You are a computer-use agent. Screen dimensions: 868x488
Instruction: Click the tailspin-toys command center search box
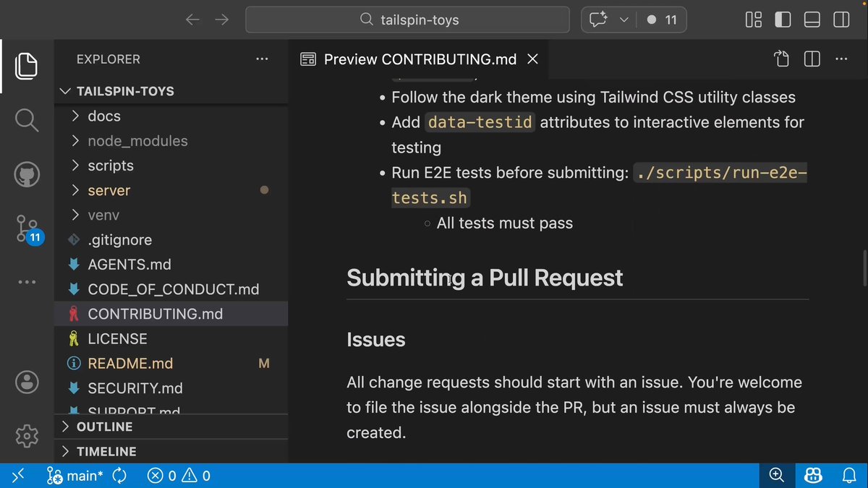point(409,20)
